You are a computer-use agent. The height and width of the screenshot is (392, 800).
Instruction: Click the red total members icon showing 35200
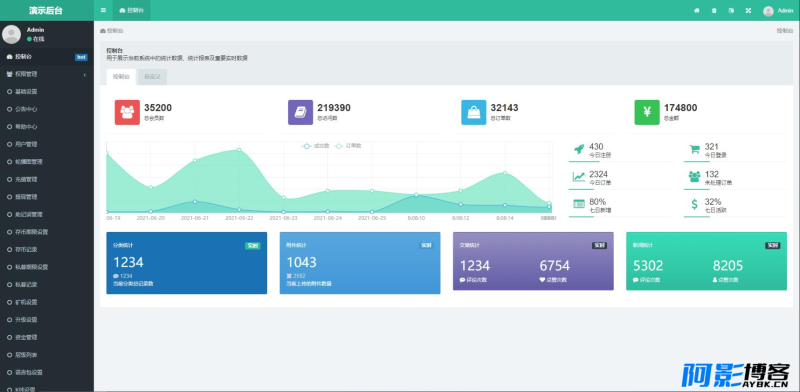point(127,112)
